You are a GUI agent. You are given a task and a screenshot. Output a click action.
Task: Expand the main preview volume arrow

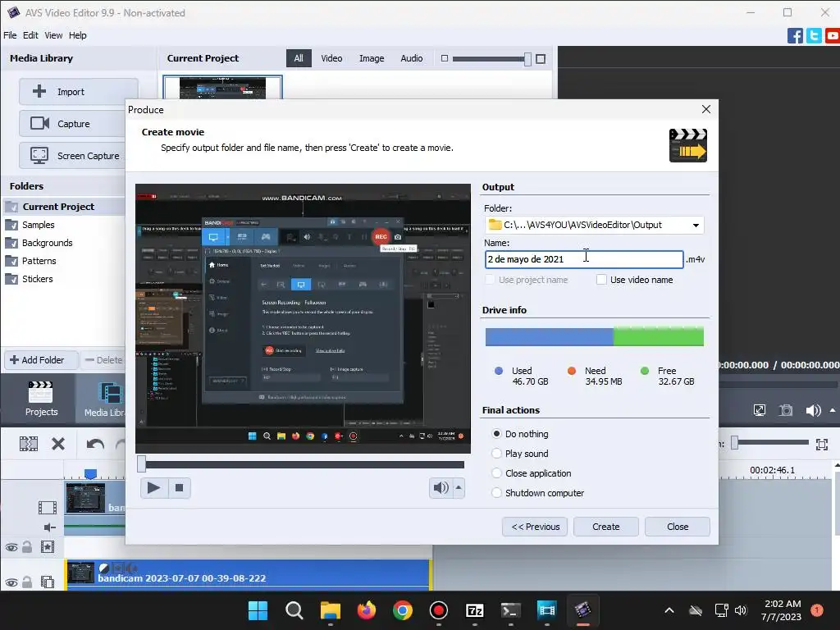(x=833, y=410)
